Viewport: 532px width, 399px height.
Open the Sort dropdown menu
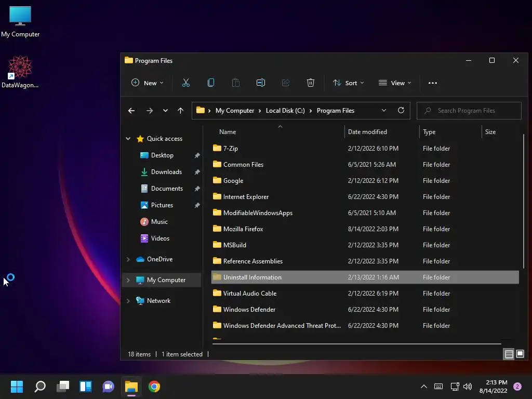(x=349, y=83)
